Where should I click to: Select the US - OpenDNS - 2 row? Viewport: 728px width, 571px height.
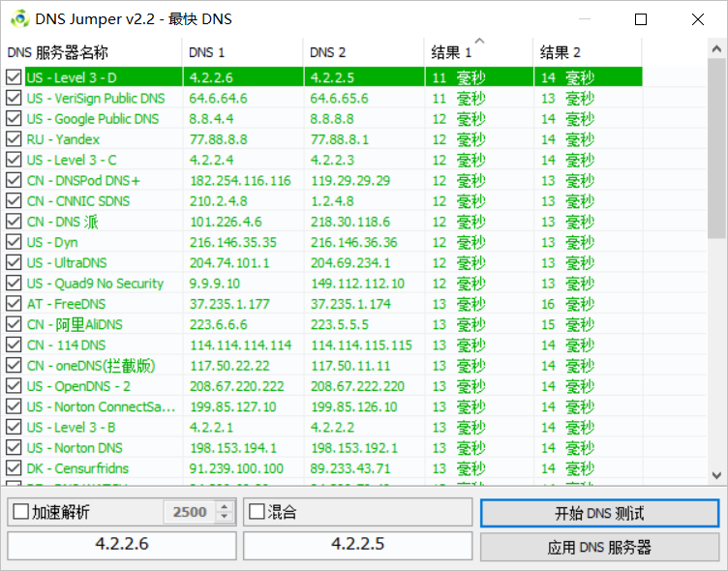pos(324,386)
